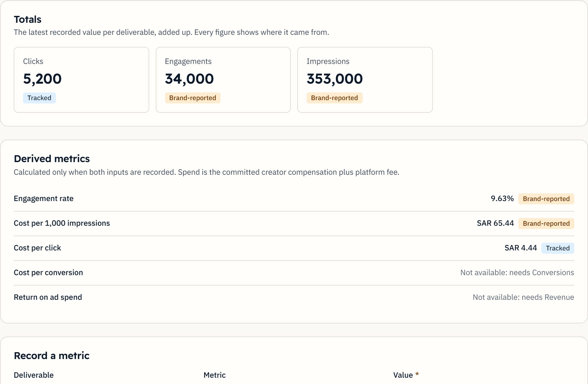Click the Derived metrics heading

52,159
